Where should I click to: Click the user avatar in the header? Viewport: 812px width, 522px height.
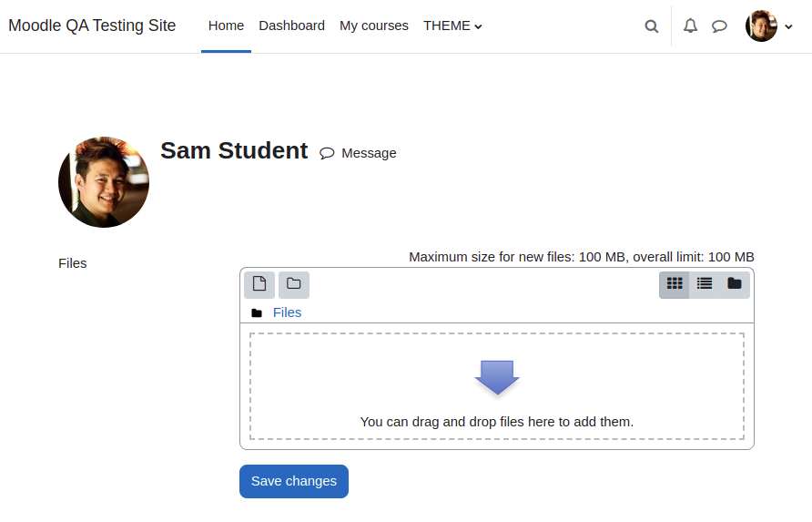point(761,26)
